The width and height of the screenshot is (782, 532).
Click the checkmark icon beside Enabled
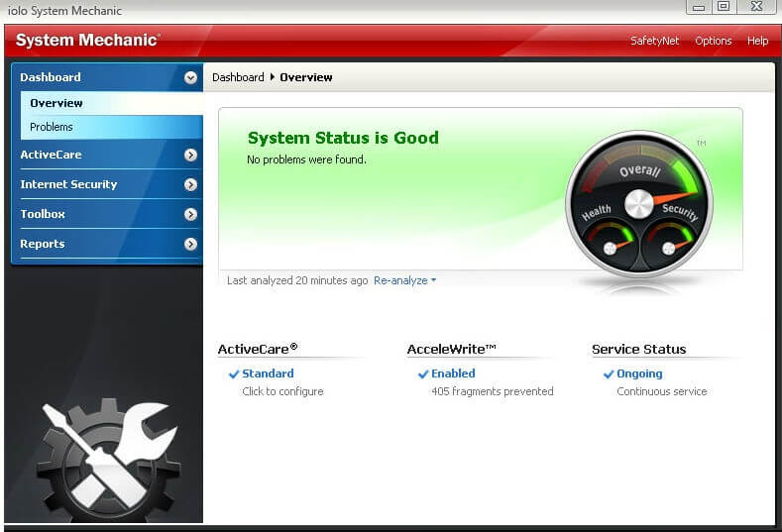tap(423, 374)
